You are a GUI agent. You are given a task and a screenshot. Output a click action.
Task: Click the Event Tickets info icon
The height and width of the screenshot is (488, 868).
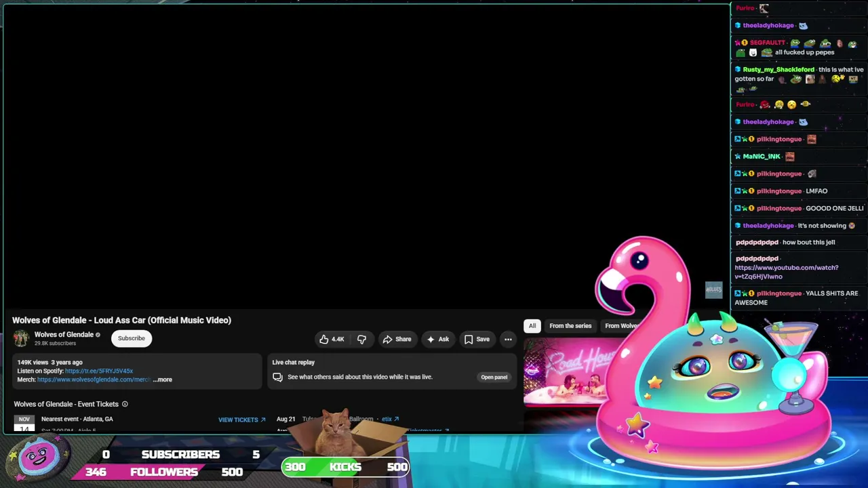tap(125, 404)
